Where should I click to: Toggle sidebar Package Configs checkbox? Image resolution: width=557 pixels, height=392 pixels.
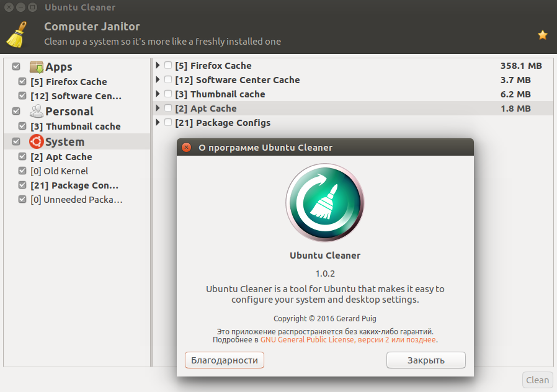click(22, 185)
